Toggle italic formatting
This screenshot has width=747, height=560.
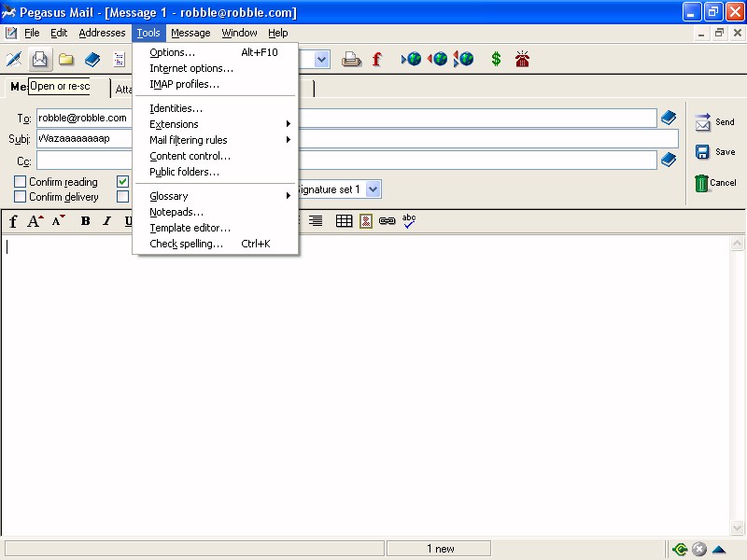107,221
